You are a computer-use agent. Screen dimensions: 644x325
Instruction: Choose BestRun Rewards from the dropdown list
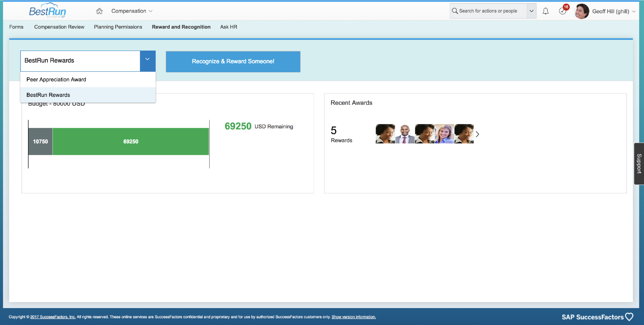[x=88, y=95]
